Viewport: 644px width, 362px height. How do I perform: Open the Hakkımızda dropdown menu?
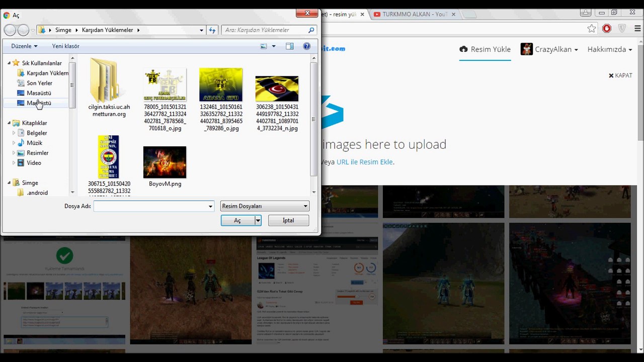coord(610,49)
